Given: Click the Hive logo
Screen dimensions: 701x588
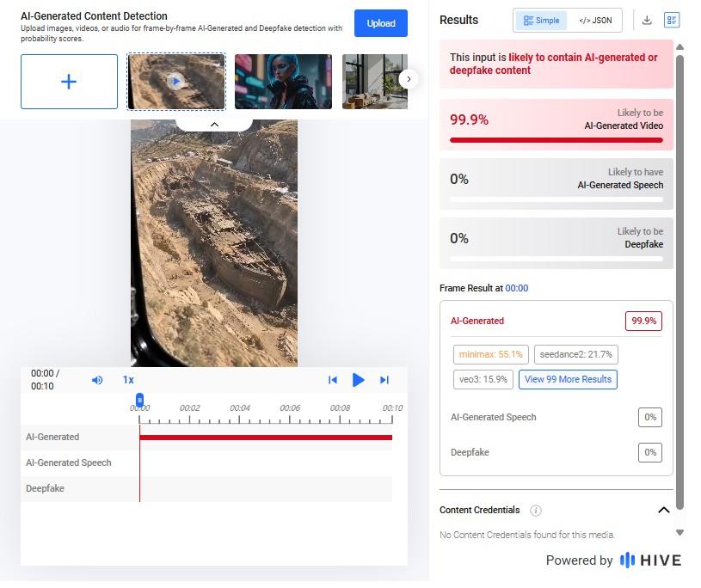Looking at the screenshot, I should (650, 560).
